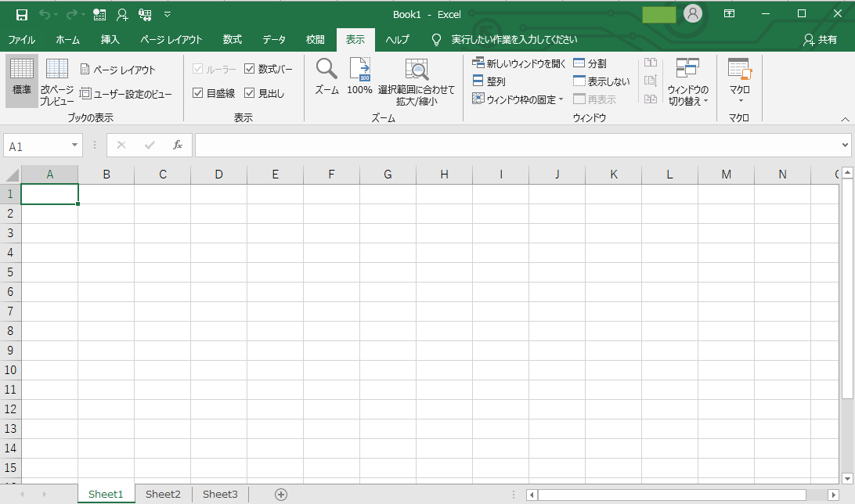This screenshot has width=855, height=504.
Task: Click the save icon in the title bar
Action: click(22, 14)
